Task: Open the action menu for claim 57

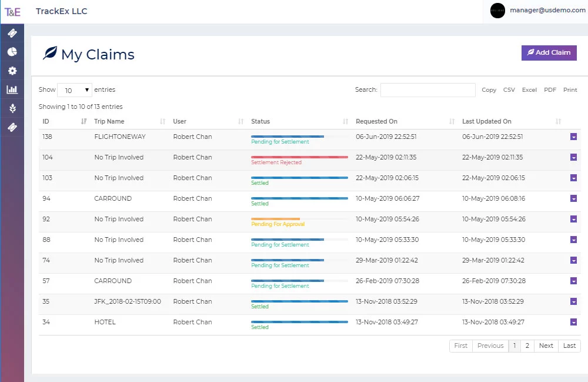Action: click(573, 281)
